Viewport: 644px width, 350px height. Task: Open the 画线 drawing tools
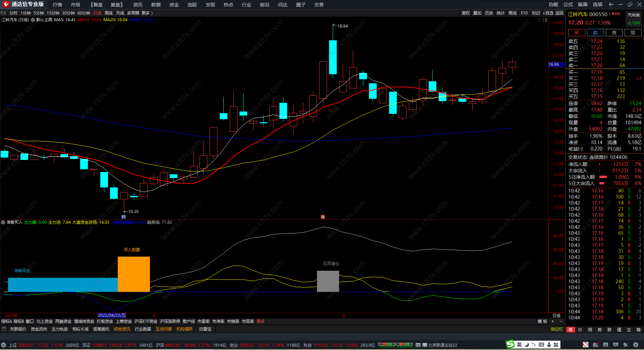(x=513, y=13)
